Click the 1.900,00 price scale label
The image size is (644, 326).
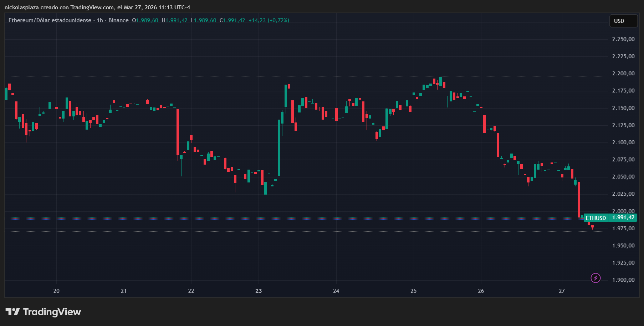click(x=623, y=280)
